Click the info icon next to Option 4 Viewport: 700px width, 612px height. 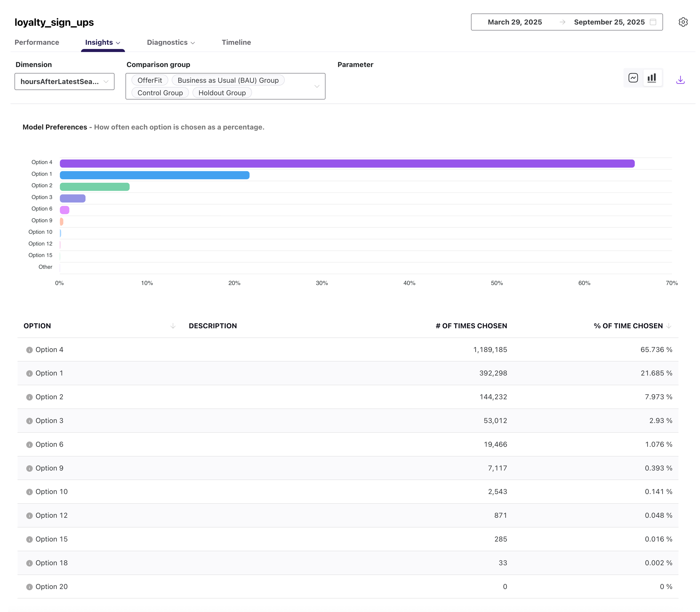[29, 350]
